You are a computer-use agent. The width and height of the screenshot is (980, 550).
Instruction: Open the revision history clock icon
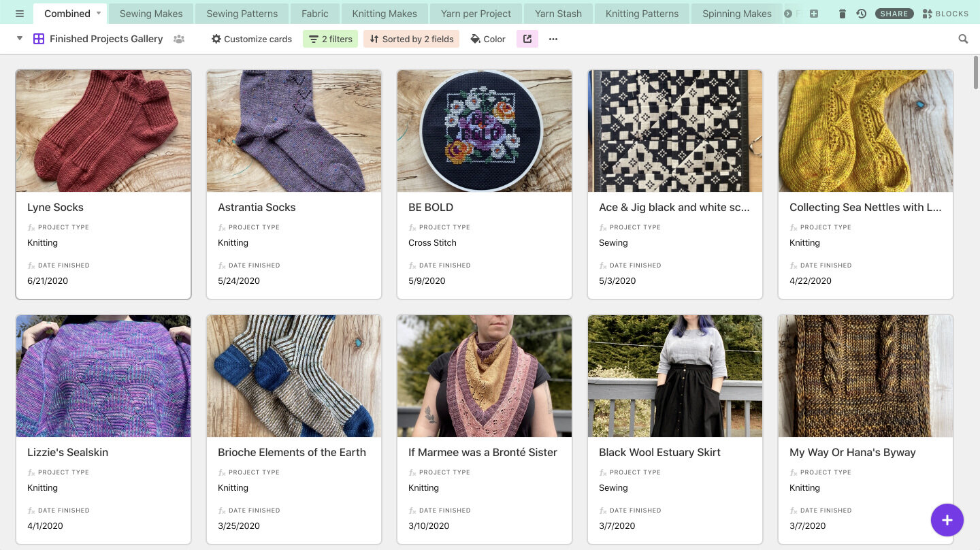tap(861, 14)
